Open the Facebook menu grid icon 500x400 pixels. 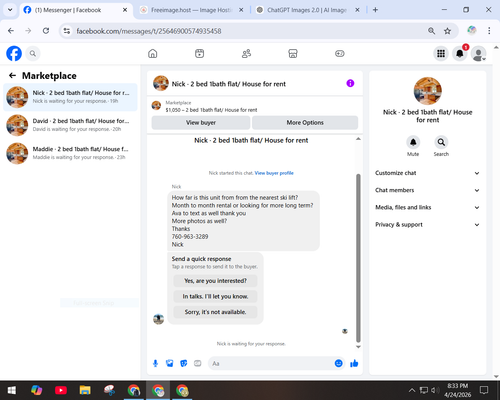441,53
